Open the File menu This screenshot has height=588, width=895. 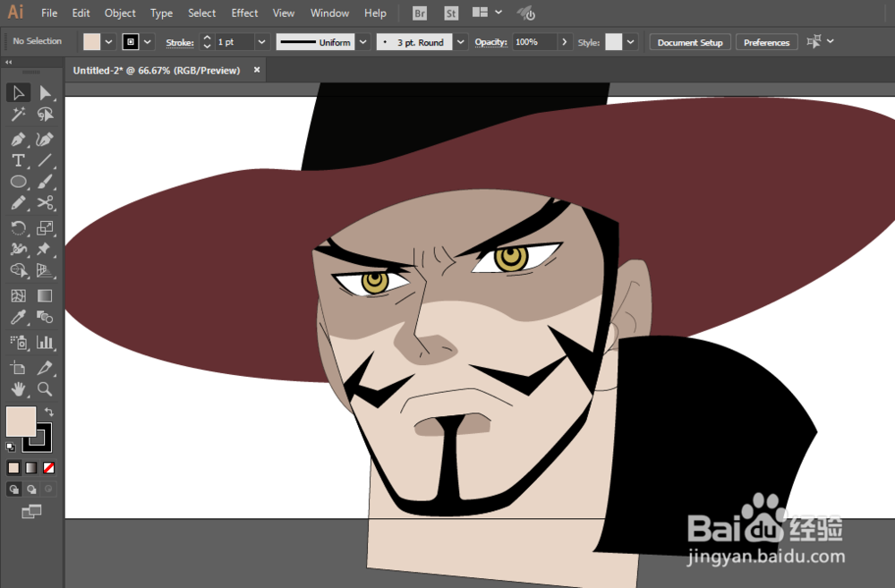(49, 13)
